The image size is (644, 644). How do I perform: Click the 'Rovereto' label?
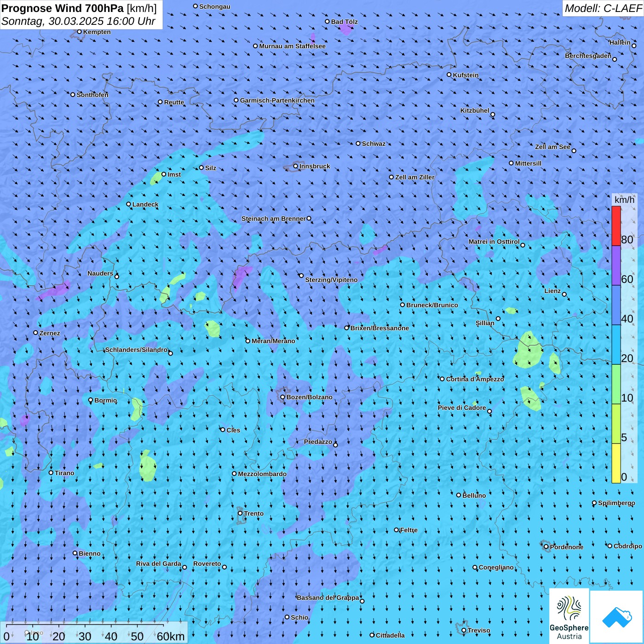207,563
